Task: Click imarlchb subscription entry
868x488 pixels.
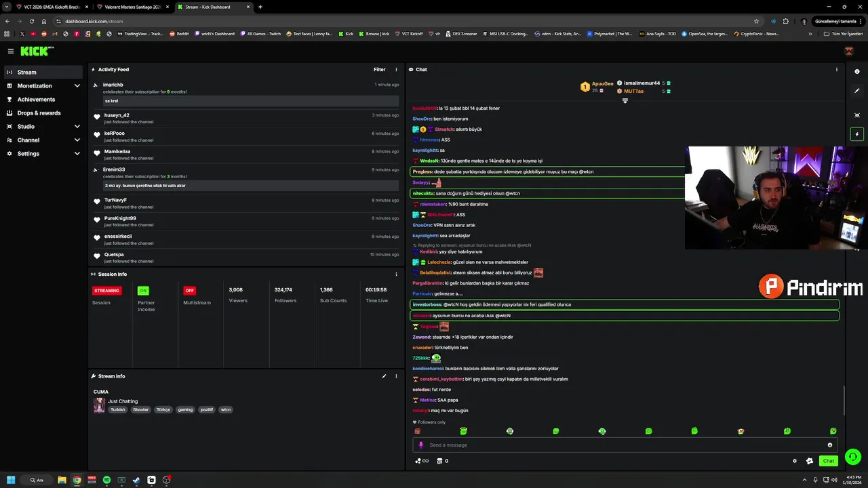Action: point(246,94)
